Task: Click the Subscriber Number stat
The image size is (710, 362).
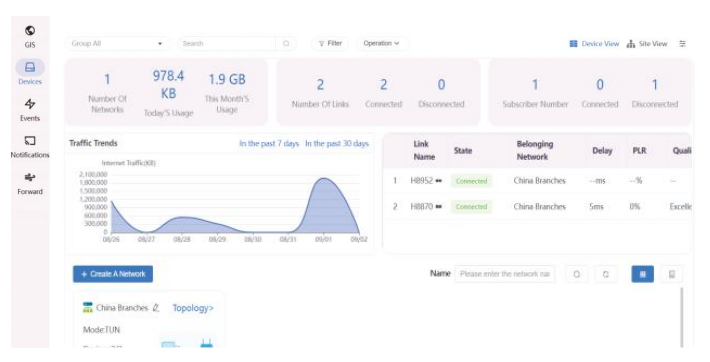Action: point(535,94)
